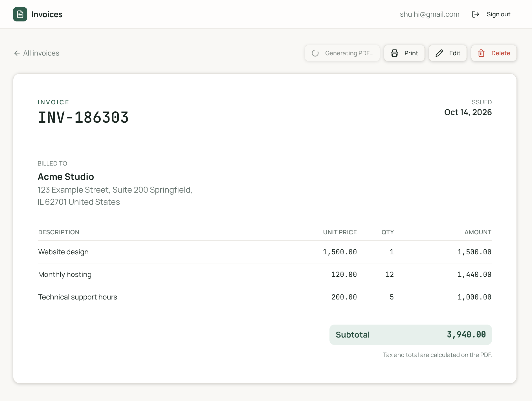Click the green INVOICE heading label
This screenshot has width=532, height=401.
[53, 102]
